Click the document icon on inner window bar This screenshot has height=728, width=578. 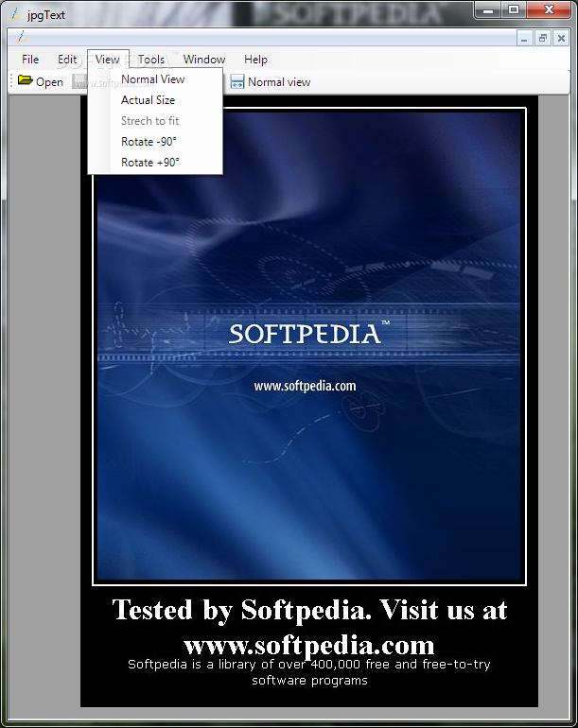[x=22, y=37]
